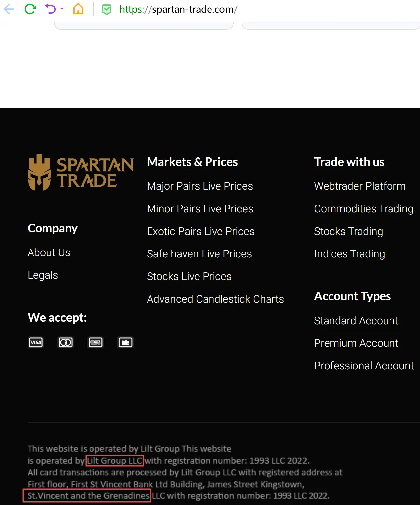Click the wallet payment icon
The image size is (420, 505).
[125, 342]
